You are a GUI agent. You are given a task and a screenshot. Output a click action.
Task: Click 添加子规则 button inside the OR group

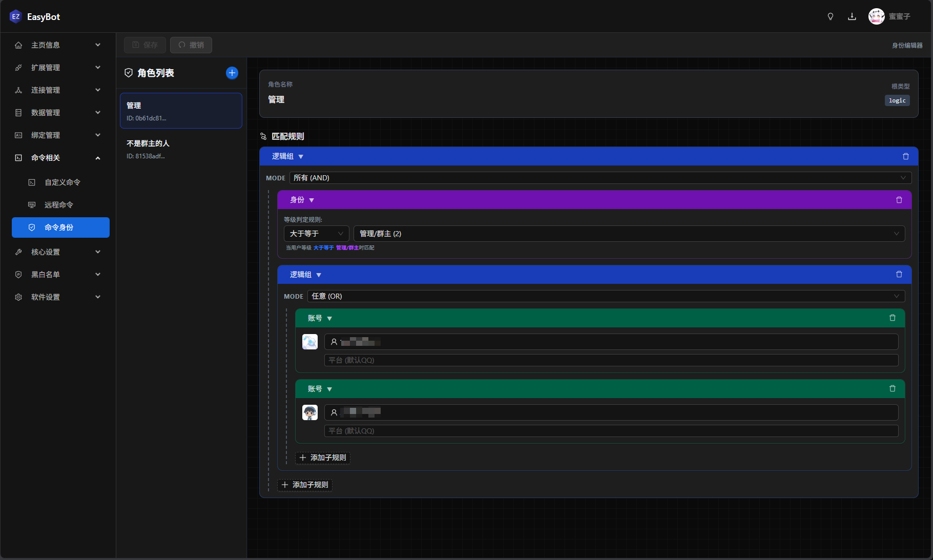323,458
